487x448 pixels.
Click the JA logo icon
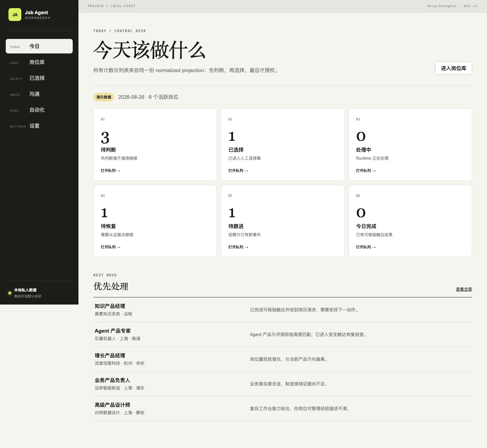pos(15,15)
